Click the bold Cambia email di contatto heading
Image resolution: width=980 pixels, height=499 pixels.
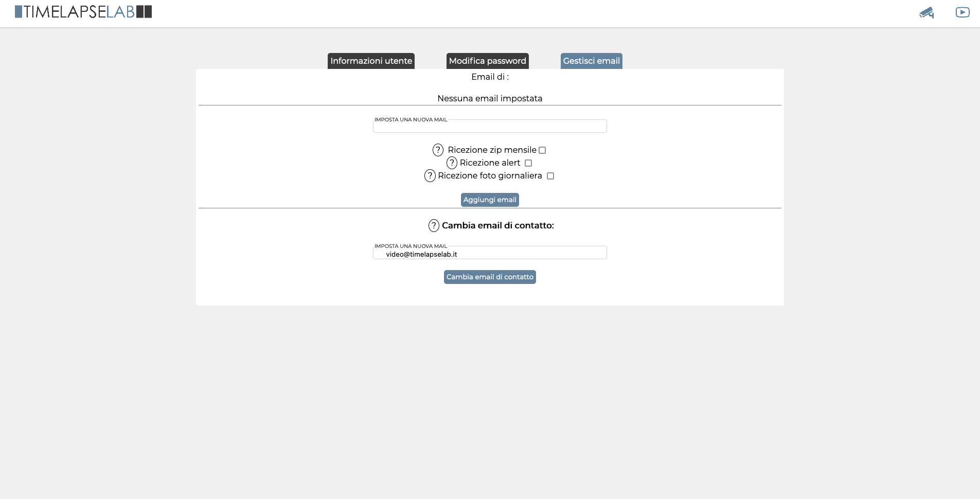click(x=498, y=225)
